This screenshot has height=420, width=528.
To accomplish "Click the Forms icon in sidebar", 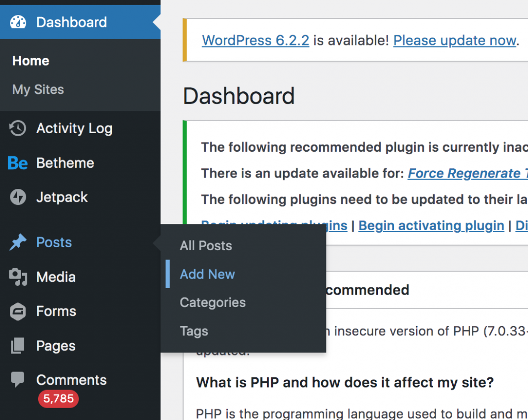I will pos(18,312).
